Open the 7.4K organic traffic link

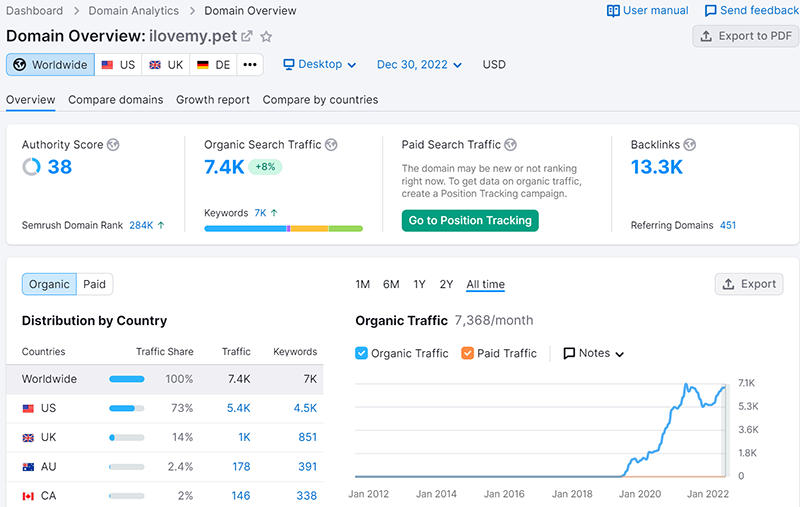[x=224, y=167]
